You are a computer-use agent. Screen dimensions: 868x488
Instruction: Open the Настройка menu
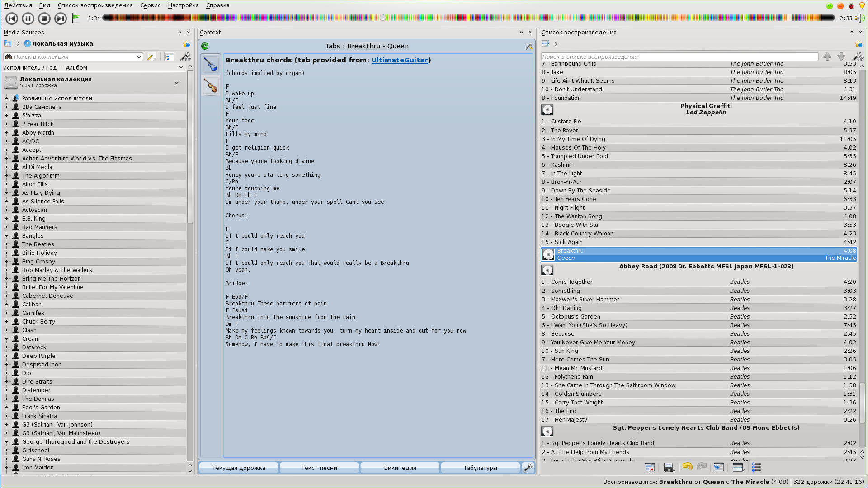183,5
